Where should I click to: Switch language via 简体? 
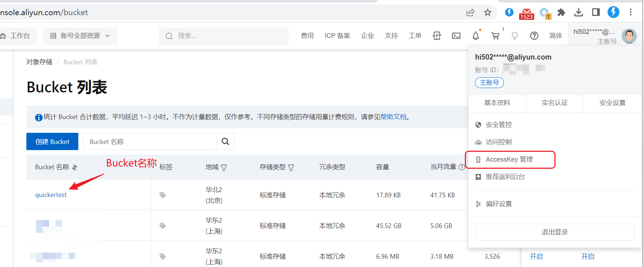tap(556, 36)
